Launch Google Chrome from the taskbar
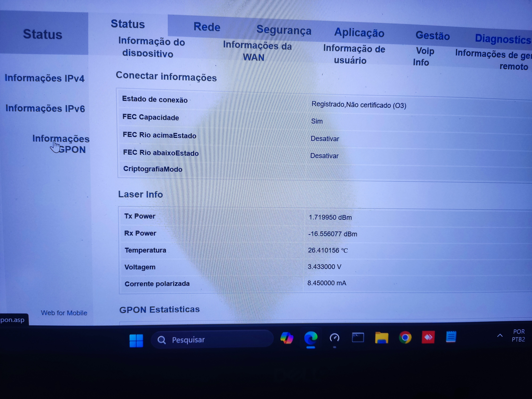This screenshot has width=532, height=399. tap(405, 337)
